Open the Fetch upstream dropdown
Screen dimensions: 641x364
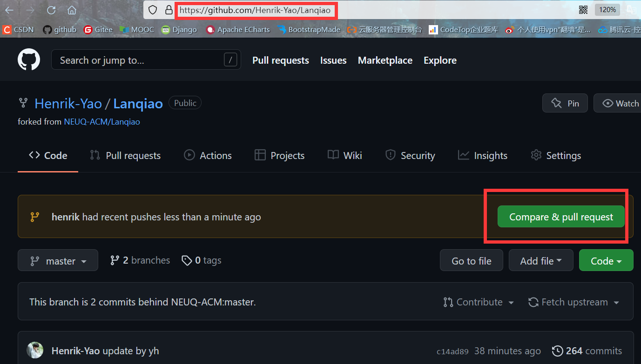(x=574, y=302)
